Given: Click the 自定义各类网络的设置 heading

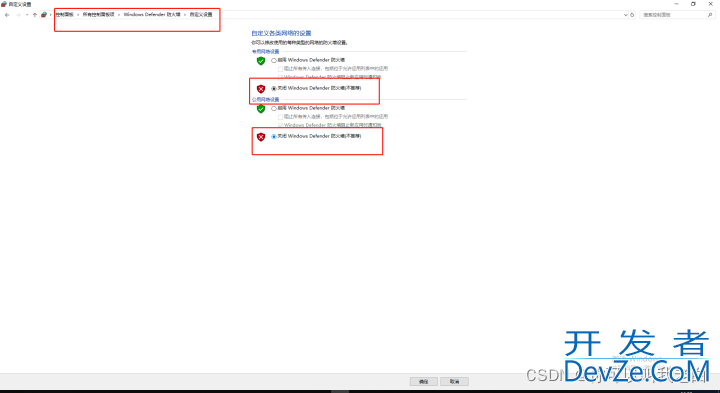Looking at the screenshot, I should tap(281, 33).
